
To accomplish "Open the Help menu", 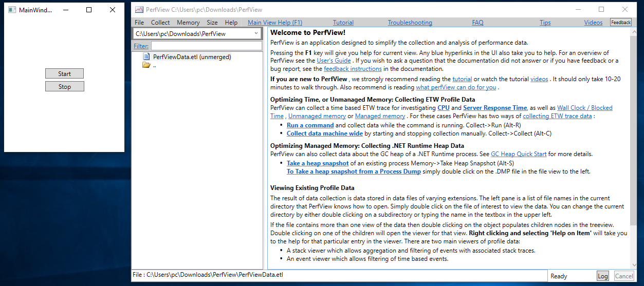I will [x=231, y=23].
